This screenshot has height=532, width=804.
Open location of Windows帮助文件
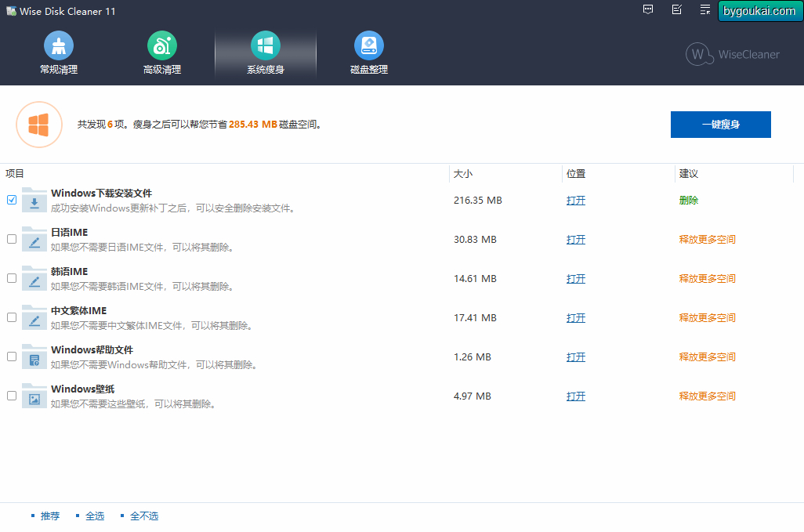[x=576, y=357]
